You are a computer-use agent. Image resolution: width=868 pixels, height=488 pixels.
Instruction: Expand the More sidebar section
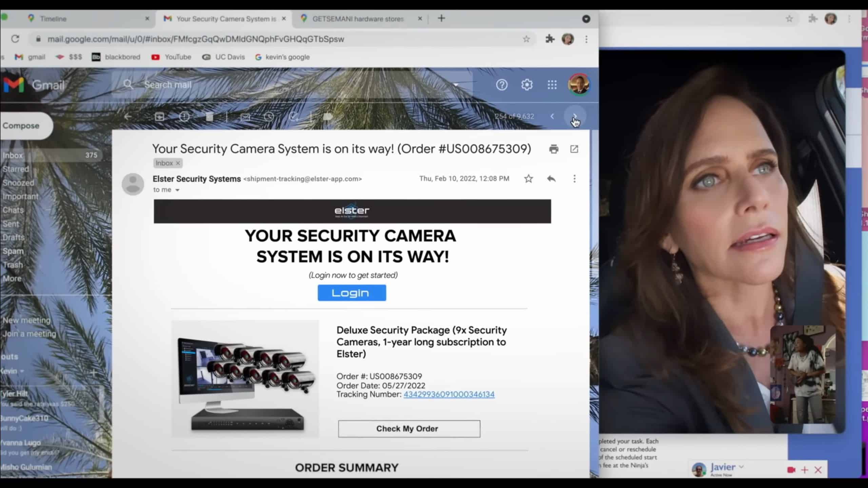pyautogui.click(x=12, y=278)
